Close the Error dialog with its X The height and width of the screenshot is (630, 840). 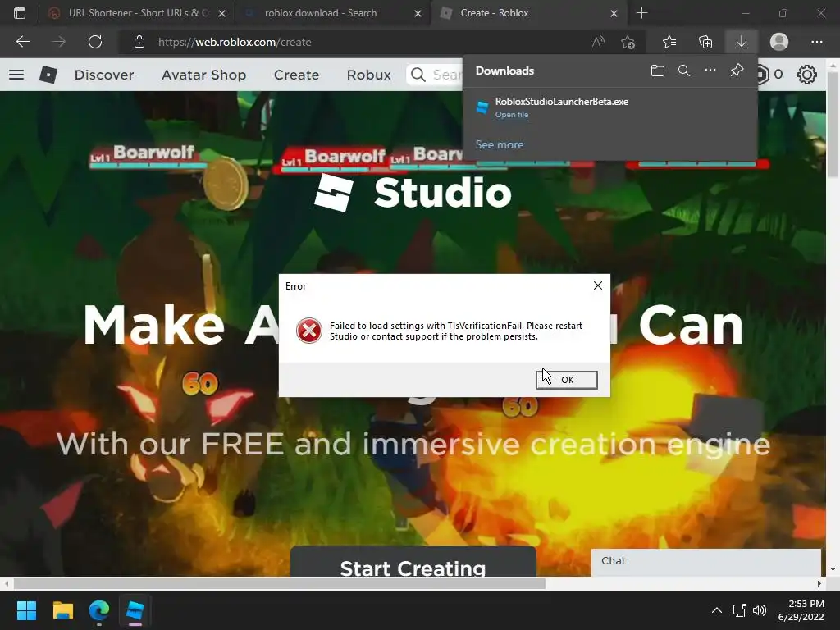click(x=598, y=285)
